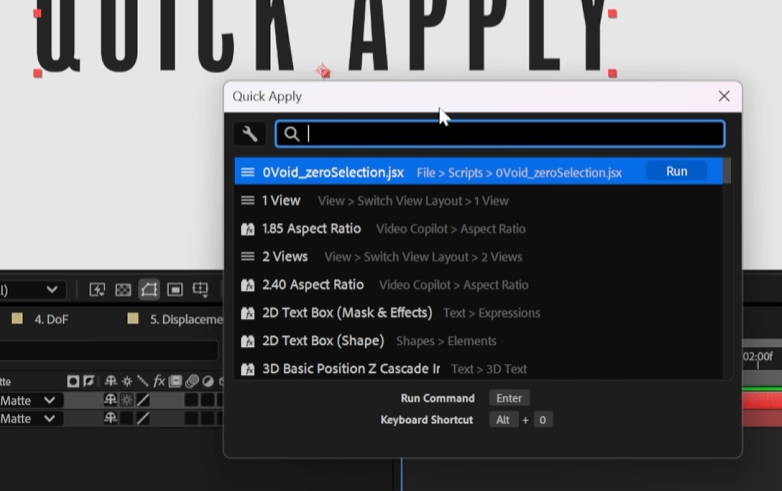Toggle transparency grid icon

[123, 290]
